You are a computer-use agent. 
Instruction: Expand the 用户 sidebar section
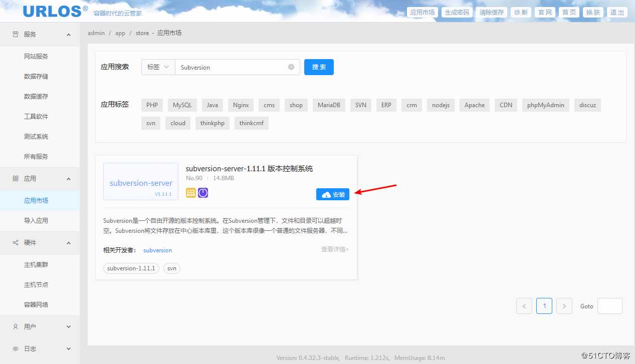click(x=69, y=327)
